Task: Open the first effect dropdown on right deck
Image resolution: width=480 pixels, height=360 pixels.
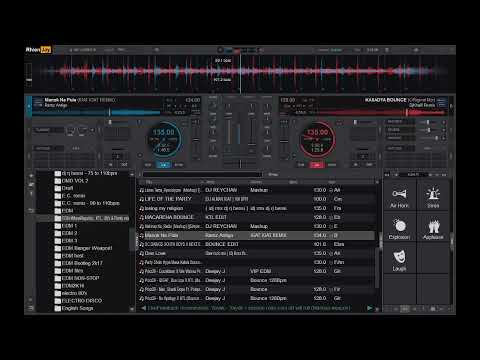Action: pos(400,122)
